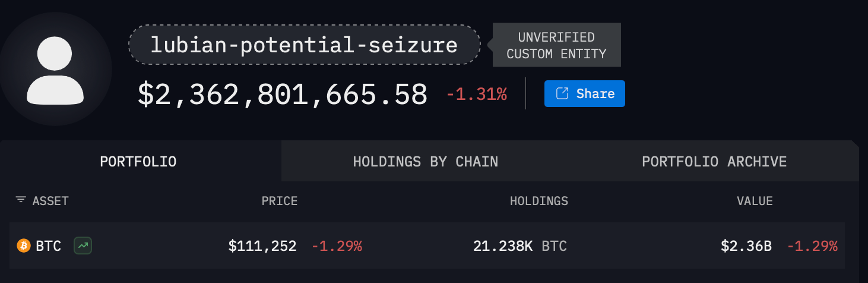Open the green BTC price chart icon
868x283 pixels.
(x=83, y=246)
